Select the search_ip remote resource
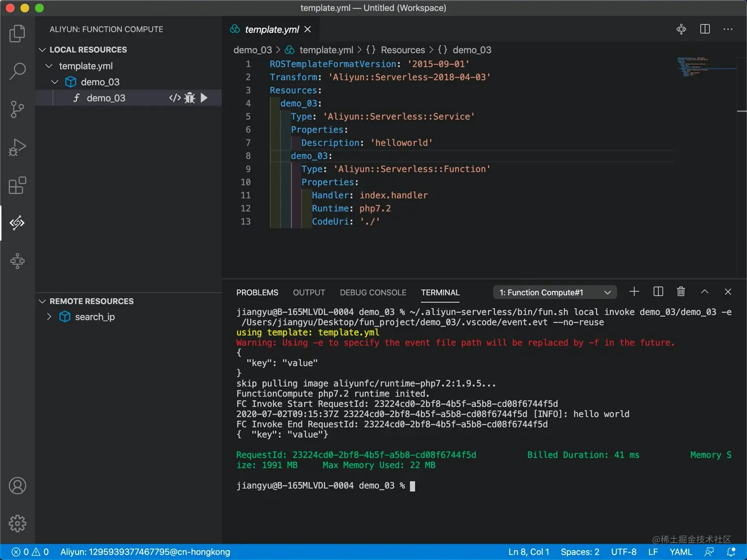 point(95,317)
